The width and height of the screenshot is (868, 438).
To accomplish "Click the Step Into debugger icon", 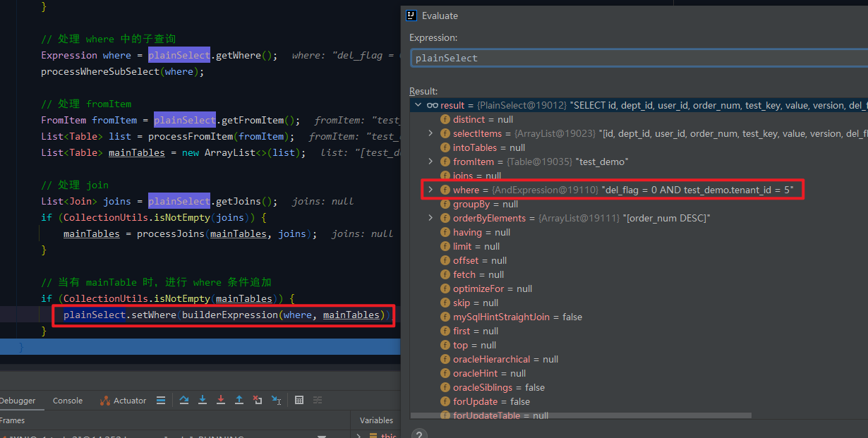I will click(x=203, y=400).
